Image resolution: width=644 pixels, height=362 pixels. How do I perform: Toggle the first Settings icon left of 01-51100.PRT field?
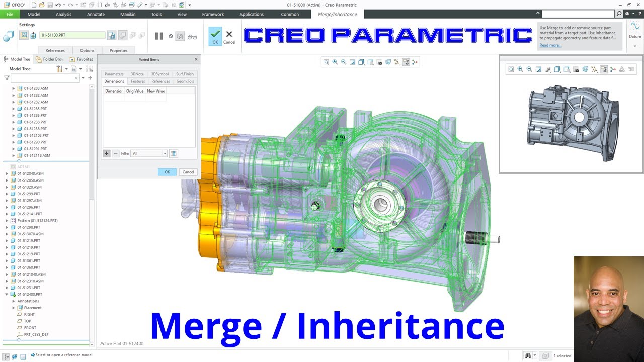pos(24,35)
